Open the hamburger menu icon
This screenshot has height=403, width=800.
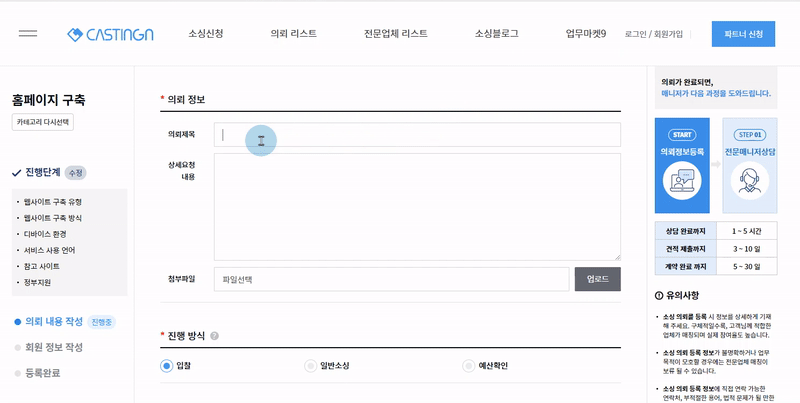click(x=28, y=34)
